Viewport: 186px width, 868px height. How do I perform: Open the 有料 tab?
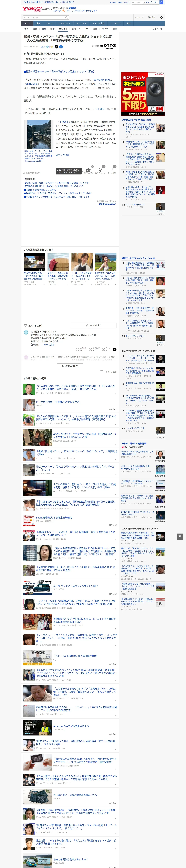[128, 24]
